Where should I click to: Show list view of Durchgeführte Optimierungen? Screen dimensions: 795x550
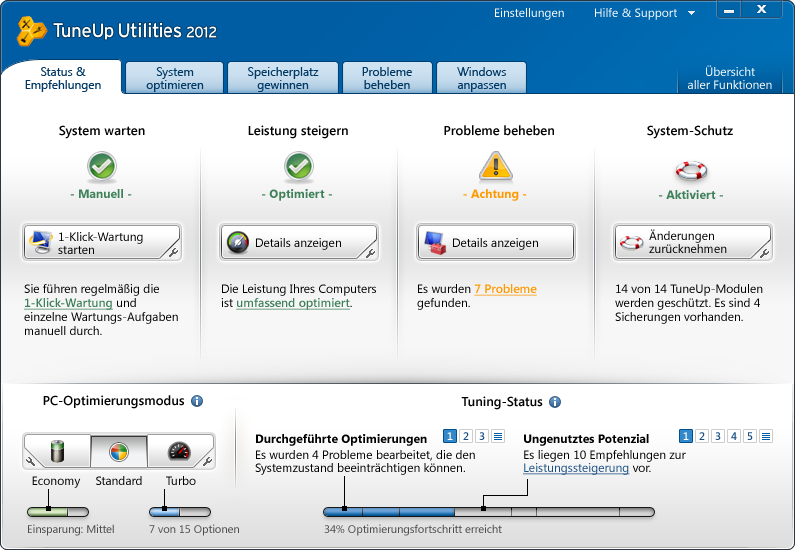coord(498,436)
